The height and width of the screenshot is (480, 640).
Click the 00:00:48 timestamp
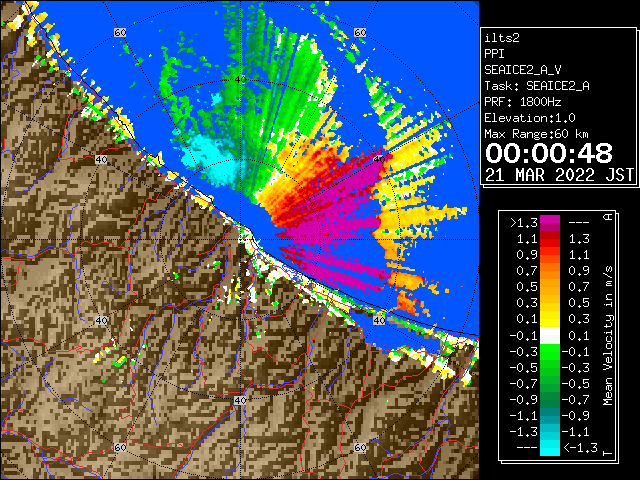tap(549, 153)
